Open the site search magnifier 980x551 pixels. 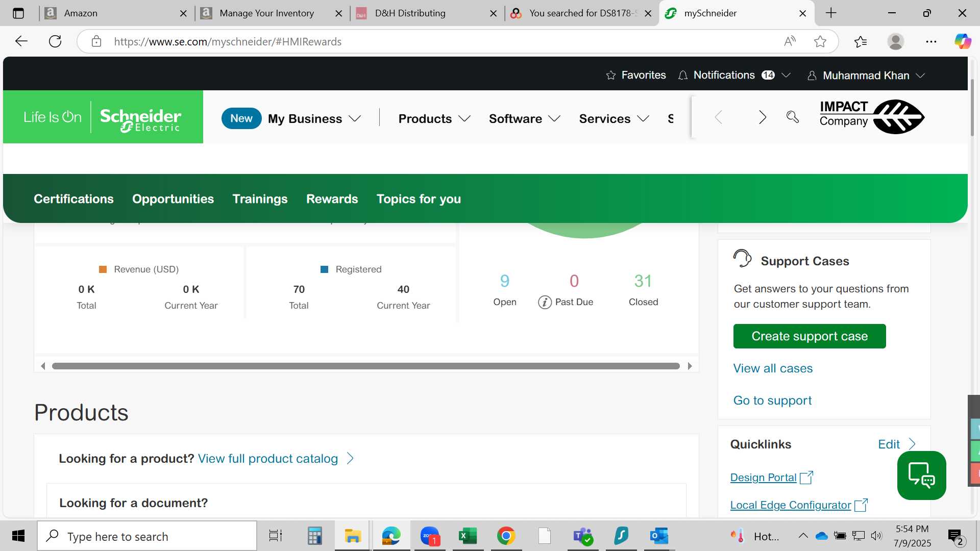tap(793, 117)
